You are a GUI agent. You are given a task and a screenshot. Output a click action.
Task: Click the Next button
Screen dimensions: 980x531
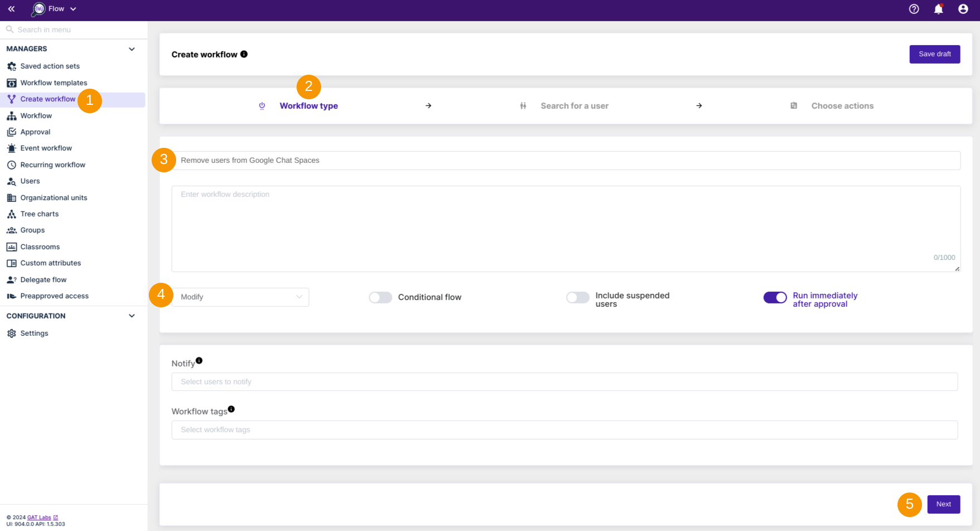[944, 504]
